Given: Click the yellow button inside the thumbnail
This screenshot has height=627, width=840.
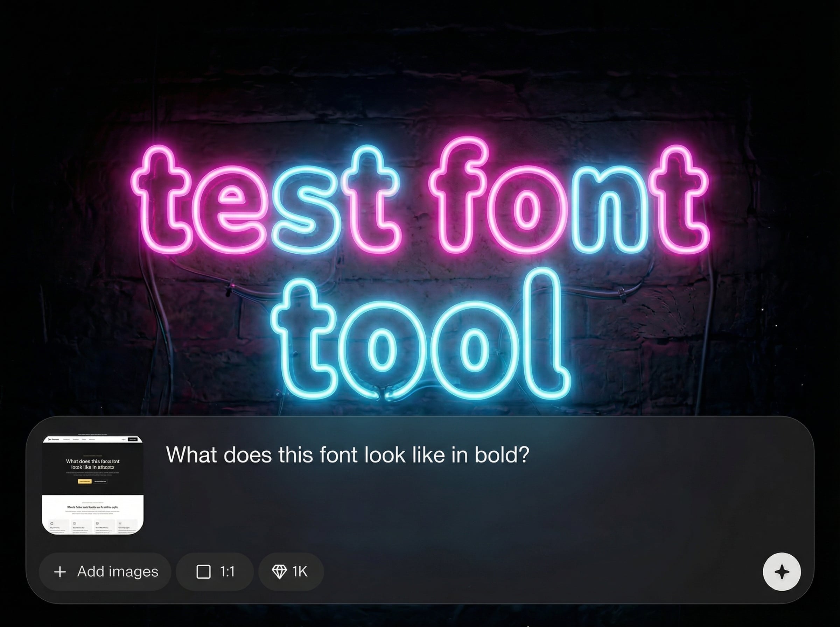Looking at the screenshot, I should coord(84,481).
